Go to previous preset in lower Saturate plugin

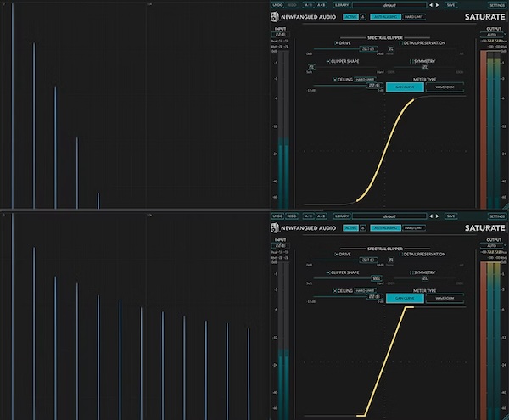click(x=431, y=216)
